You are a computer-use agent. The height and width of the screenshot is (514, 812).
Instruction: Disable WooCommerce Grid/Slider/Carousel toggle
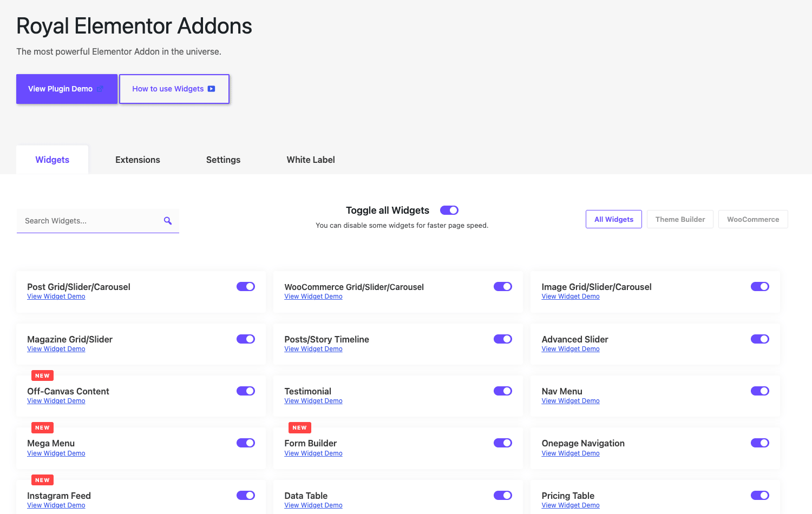click(503, 287)
